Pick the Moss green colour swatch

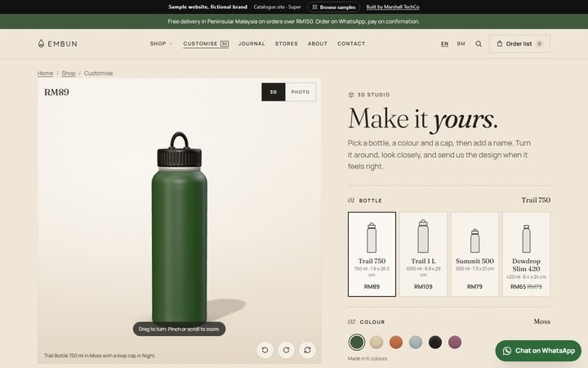coord(357,342)
